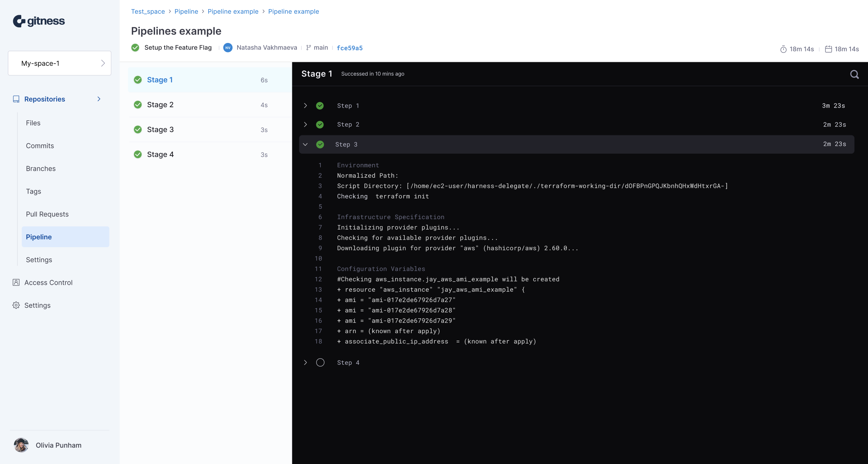This screenshot has width=868, height=464.
Task: Expand the Step 1 expander arrow
Action: coord(305,106)
